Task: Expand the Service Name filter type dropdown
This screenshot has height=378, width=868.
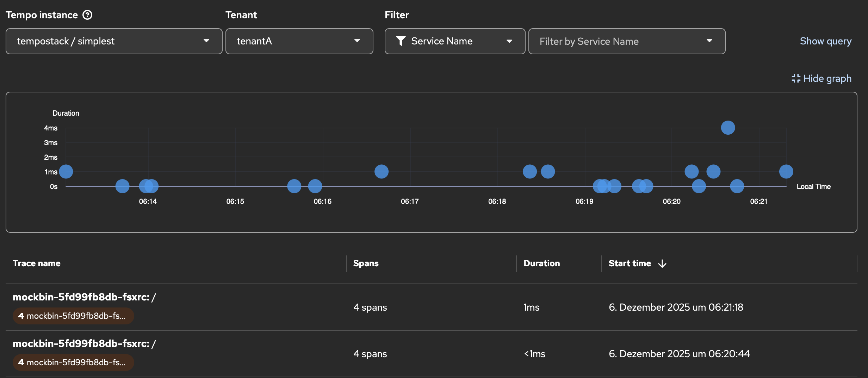Action: tap(509, 41)
